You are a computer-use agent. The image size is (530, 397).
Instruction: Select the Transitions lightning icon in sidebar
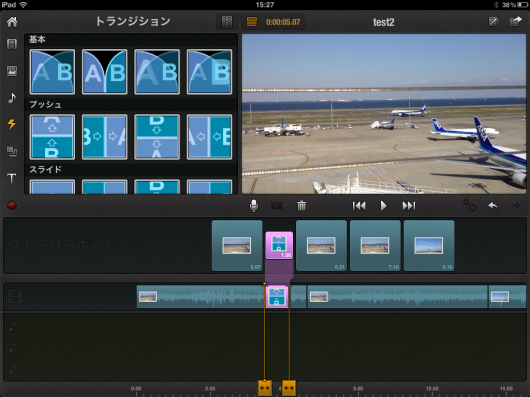(x=12, y=124)
